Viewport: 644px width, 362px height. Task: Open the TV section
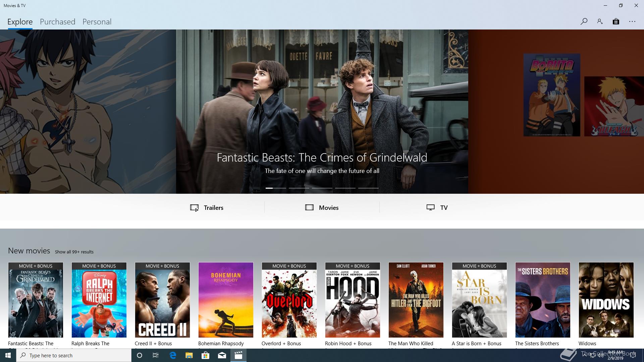point(437,207)
